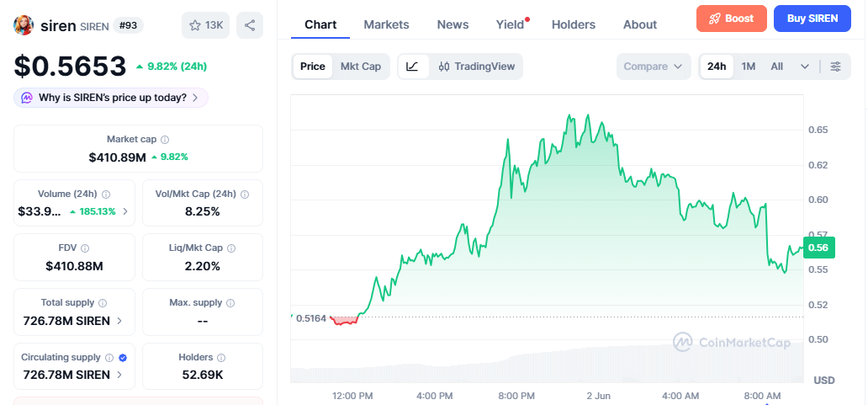Click the siren token avatar image
Screen dimensions: 868x405
[x=24, y=25]
